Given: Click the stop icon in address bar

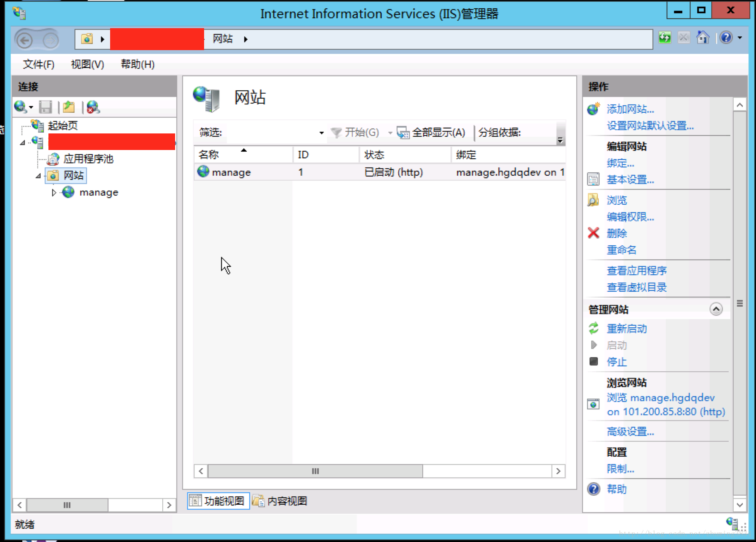Looking at the screenshot, I should tap(684, 38).
